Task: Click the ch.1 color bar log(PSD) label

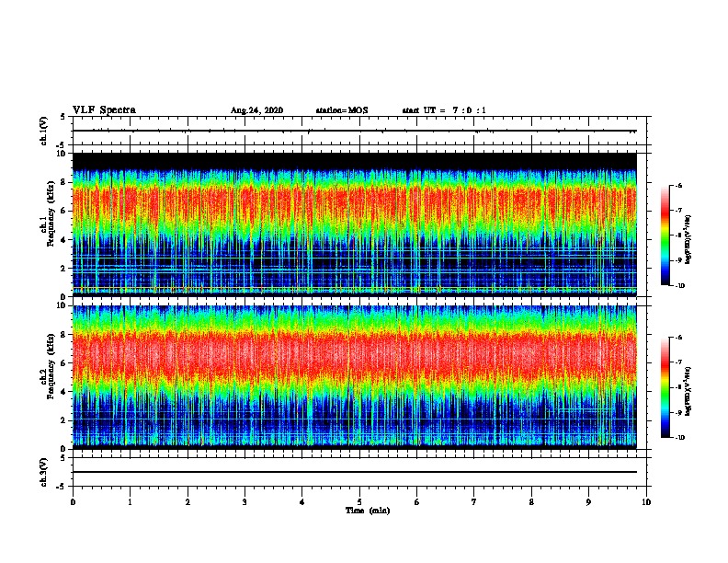Action: click(x=688, y=239)
